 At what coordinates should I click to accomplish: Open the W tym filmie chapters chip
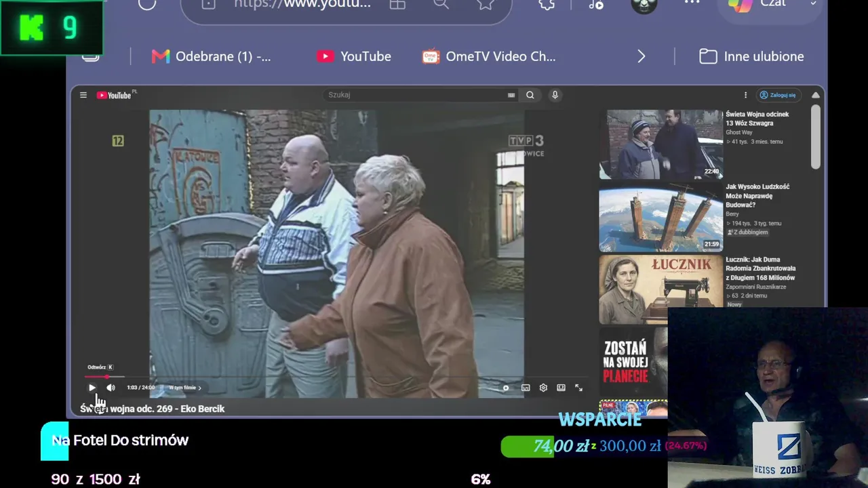pos(184,388)
